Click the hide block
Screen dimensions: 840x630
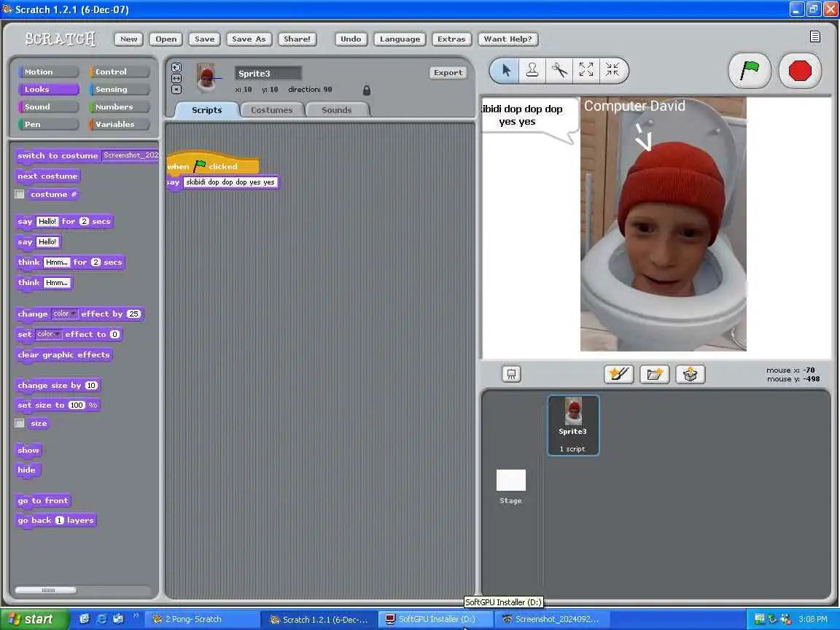click(x=27, y=470)
